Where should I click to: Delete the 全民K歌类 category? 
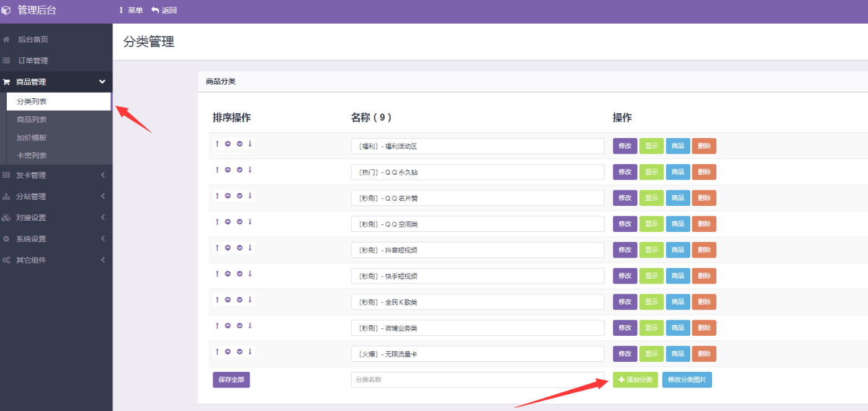point(704,302)
